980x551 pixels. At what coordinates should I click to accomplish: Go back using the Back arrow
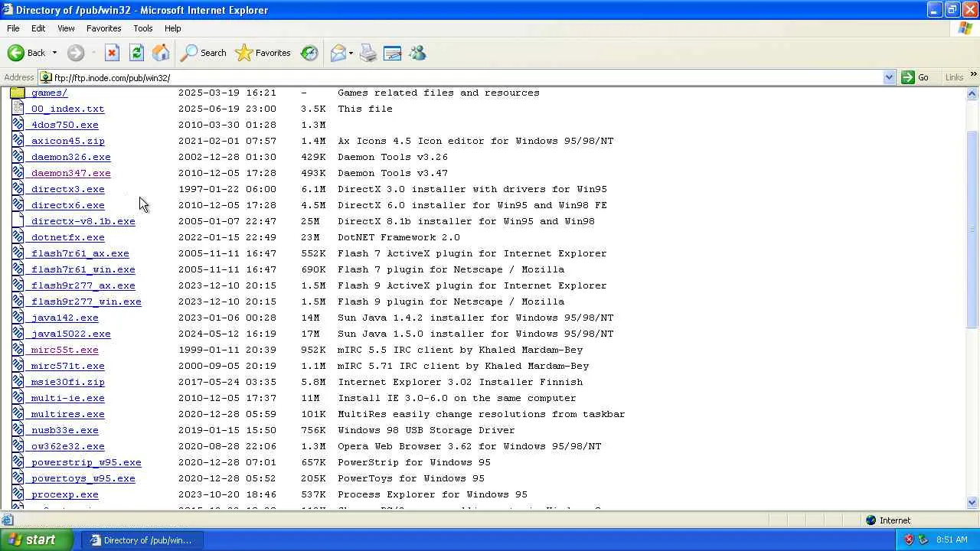tap(26, 53)
